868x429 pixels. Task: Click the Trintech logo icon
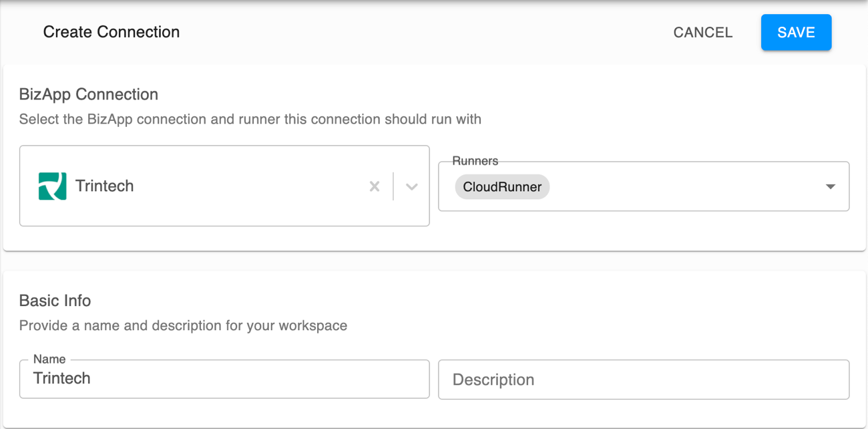pyautogui.click(x=52, y=186)
